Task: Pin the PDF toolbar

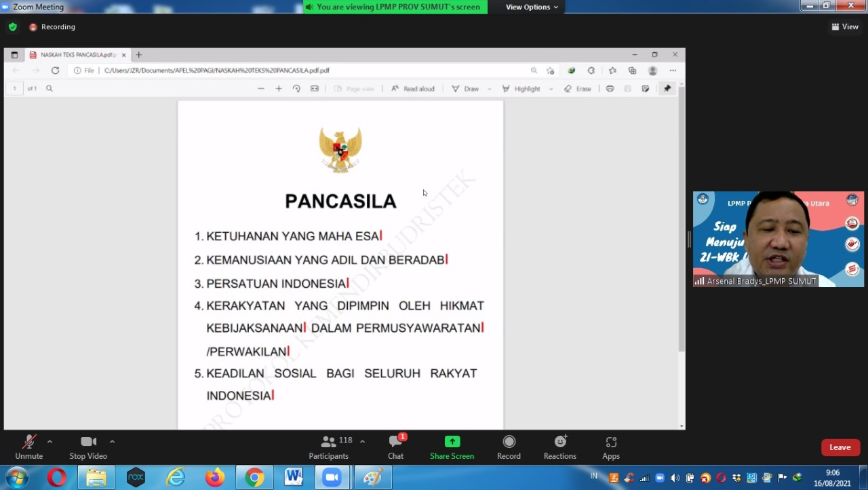Action: click(x=667, y=89)
